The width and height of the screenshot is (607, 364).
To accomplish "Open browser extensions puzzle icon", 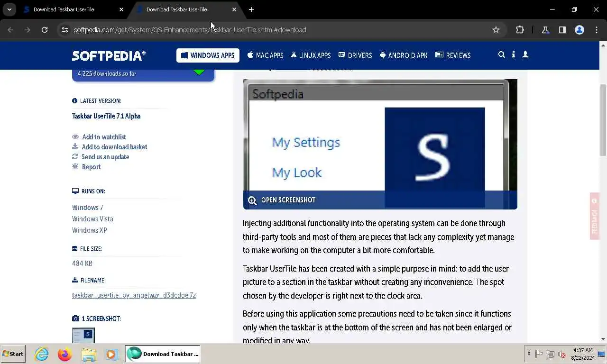I will [520, 29].
